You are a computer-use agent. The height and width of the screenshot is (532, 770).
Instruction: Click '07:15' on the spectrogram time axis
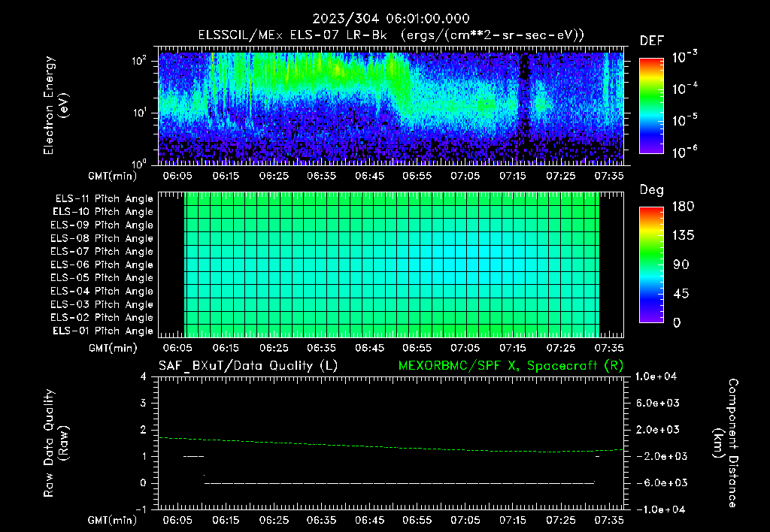[x=513, y=176]
